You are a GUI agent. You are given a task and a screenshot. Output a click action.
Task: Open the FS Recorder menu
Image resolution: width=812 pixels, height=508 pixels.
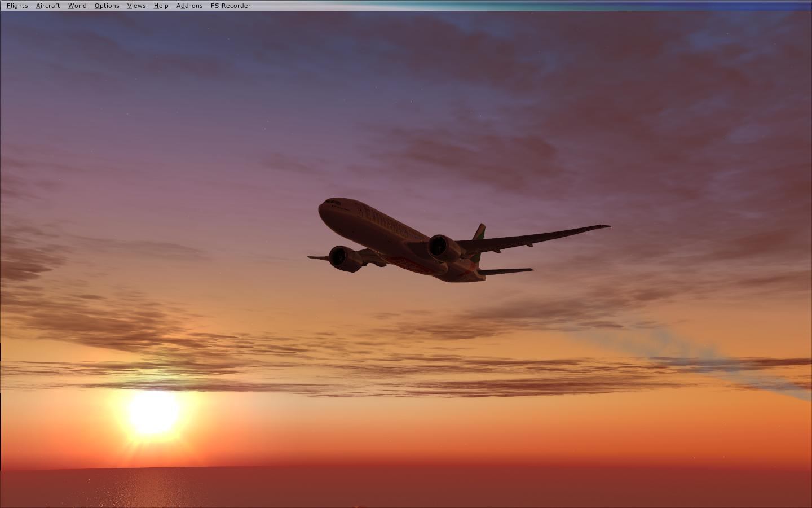pos(231,6)
